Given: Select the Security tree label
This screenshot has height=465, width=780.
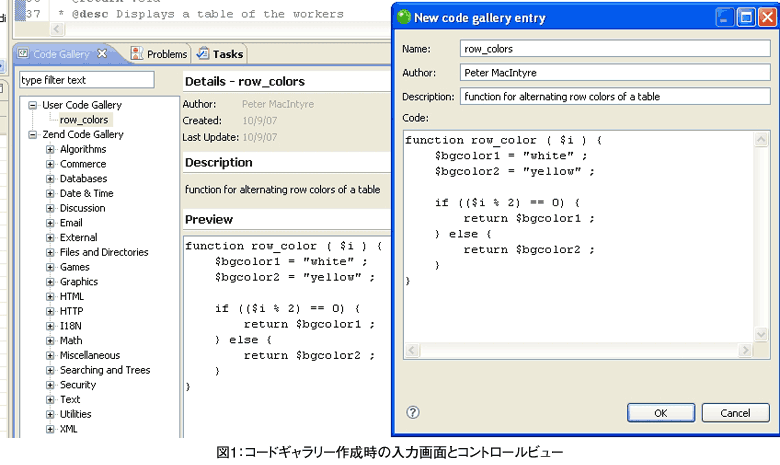Looking at the screenshot, I should pos(78,384).
